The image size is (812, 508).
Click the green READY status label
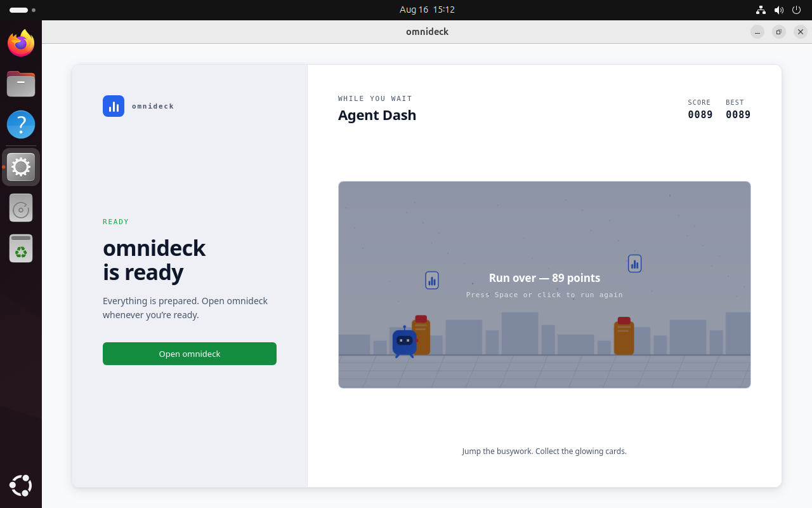click(x=116, y=222)
